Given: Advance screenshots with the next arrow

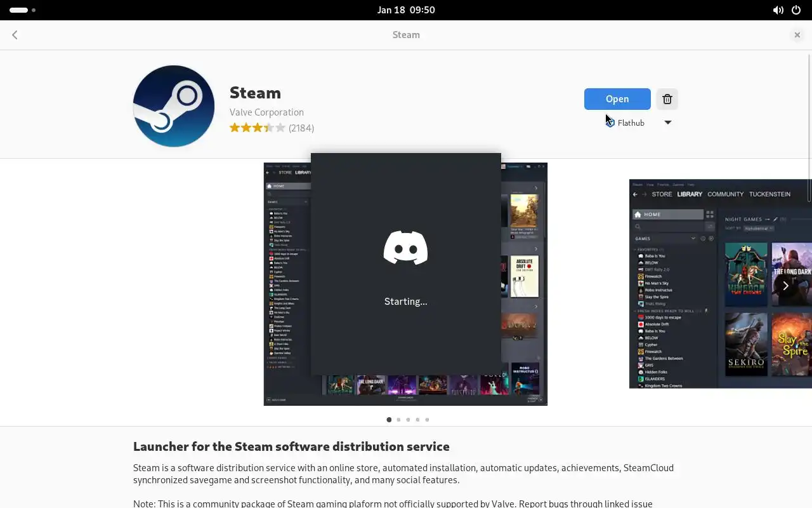Looking at the screenshot, I should tap(785, 286).
